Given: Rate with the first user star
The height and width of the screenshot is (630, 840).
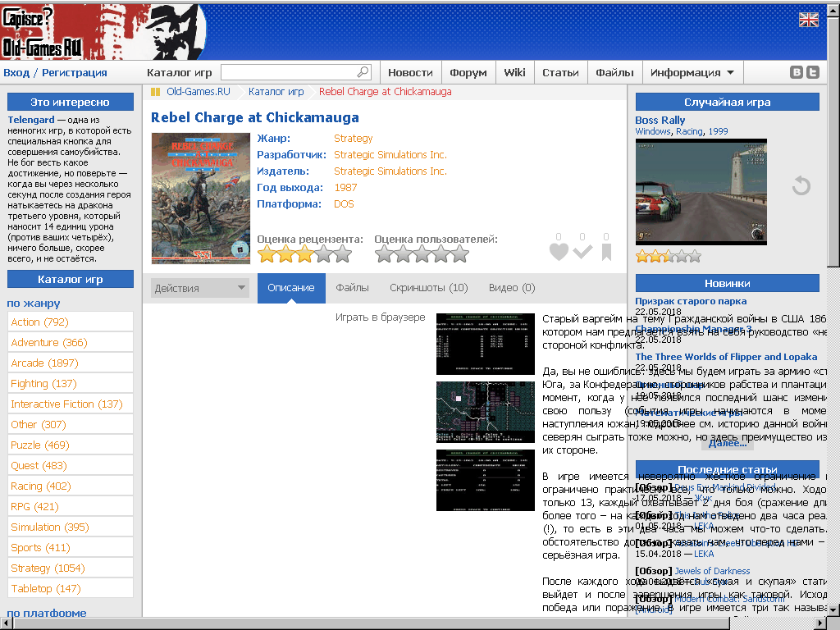Looking at the screenshot, I should coord(384,254).
